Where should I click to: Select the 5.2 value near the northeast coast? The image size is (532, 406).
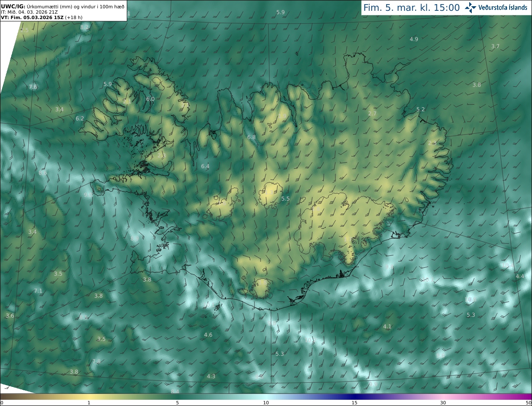tap(421, 109)
